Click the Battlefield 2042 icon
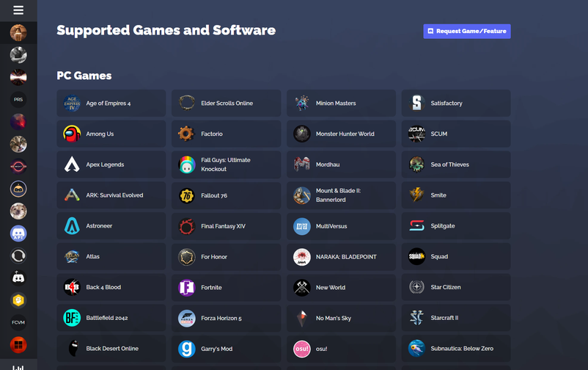The height and width of the screenshot is (370, 588). [x=72, y=318]
